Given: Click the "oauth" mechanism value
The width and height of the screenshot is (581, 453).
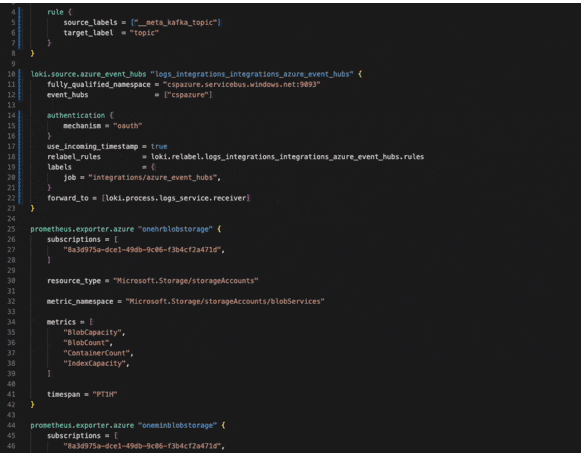Looking at the screenshot, I should (127, 126).
